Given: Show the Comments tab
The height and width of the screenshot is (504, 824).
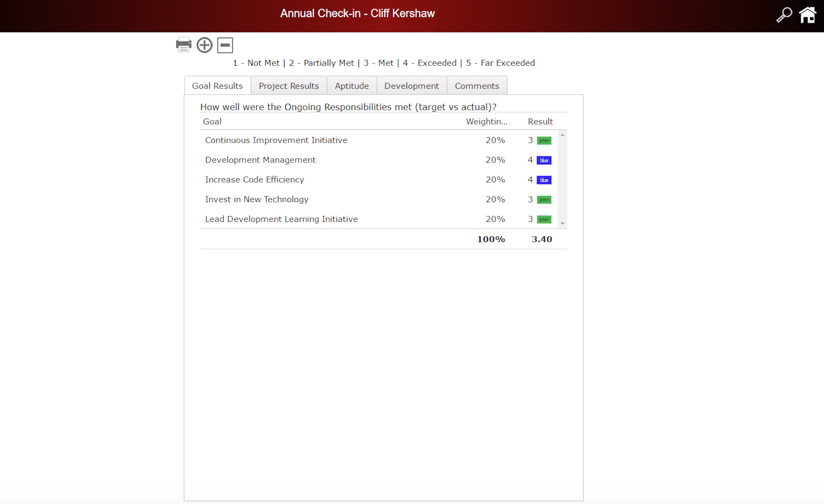Looking at the screenshot, I should click(477, 86).
